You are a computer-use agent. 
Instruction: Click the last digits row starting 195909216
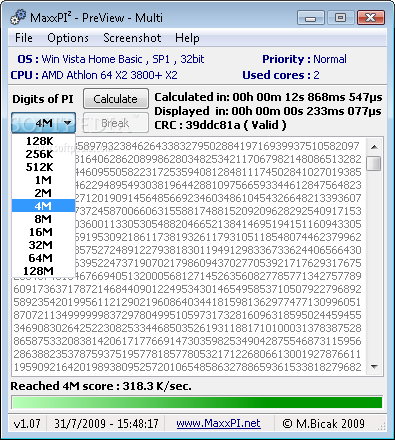coord(187,367)
